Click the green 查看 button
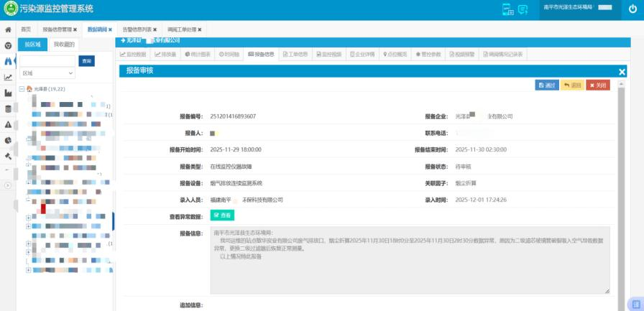Screen dimensions: 644x311 222,215
